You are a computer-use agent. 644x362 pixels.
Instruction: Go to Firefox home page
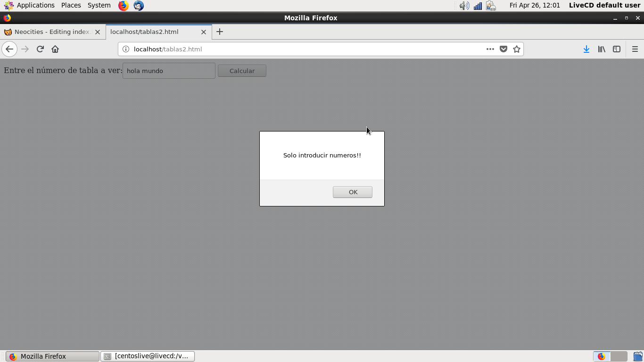pyautogui.click(x=55, y=49)
